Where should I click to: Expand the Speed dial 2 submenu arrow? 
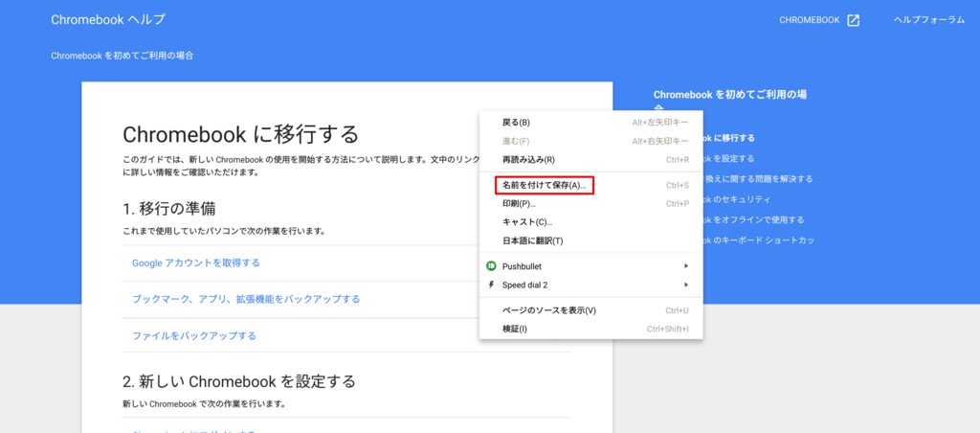click(x=686, y=285)
